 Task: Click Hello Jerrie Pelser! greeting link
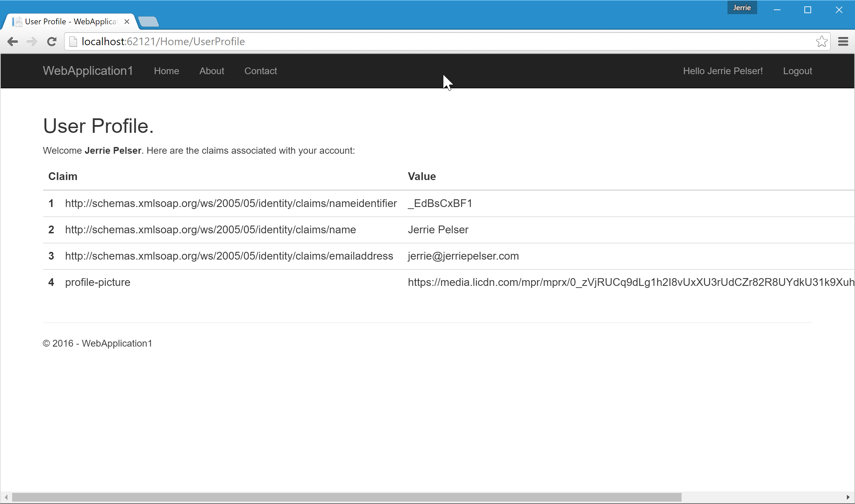(723, 71)
